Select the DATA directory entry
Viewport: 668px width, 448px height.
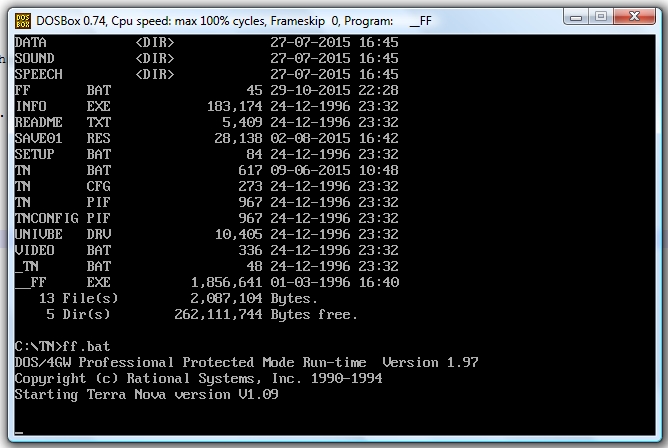[207, 43]
